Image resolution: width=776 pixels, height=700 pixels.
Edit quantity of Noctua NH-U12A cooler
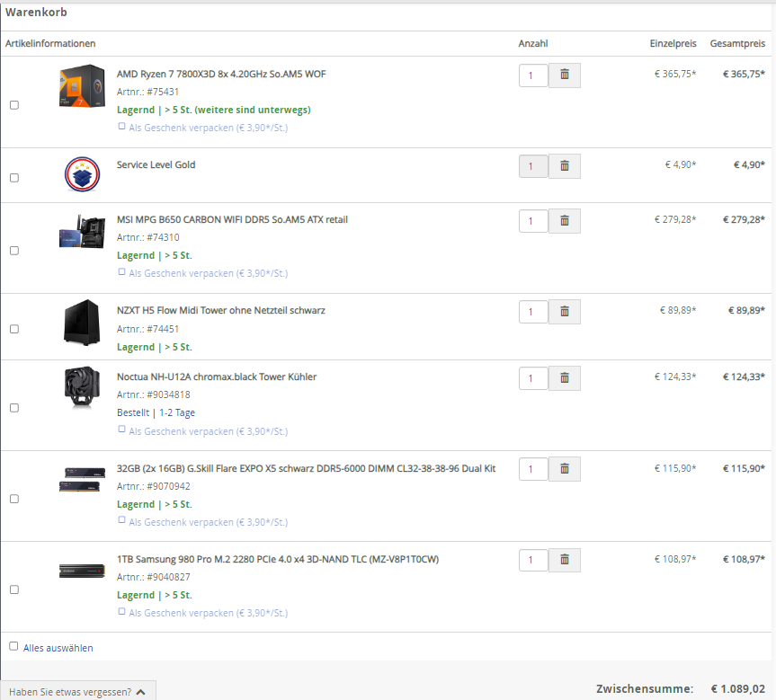click(533, 378)
